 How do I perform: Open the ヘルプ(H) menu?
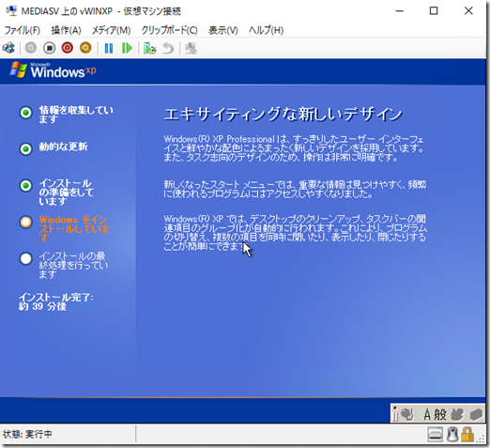click(x=267, y=30)
